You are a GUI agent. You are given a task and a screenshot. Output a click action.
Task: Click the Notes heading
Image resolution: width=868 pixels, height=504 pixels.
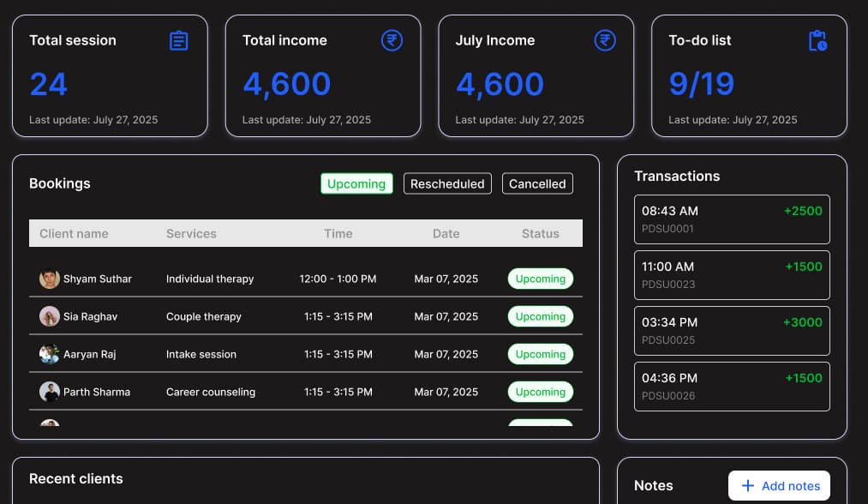tap(653, 486)
